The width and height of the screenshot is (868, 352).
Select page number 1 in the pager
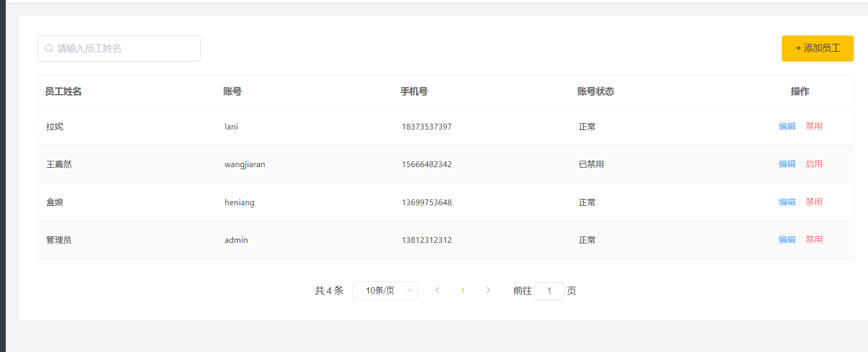coord(462,291)
